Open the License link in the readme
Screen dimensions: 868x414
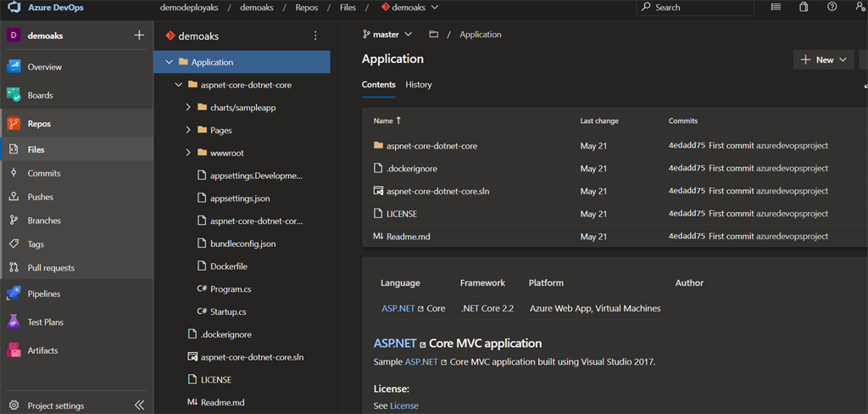click(404, 406)
